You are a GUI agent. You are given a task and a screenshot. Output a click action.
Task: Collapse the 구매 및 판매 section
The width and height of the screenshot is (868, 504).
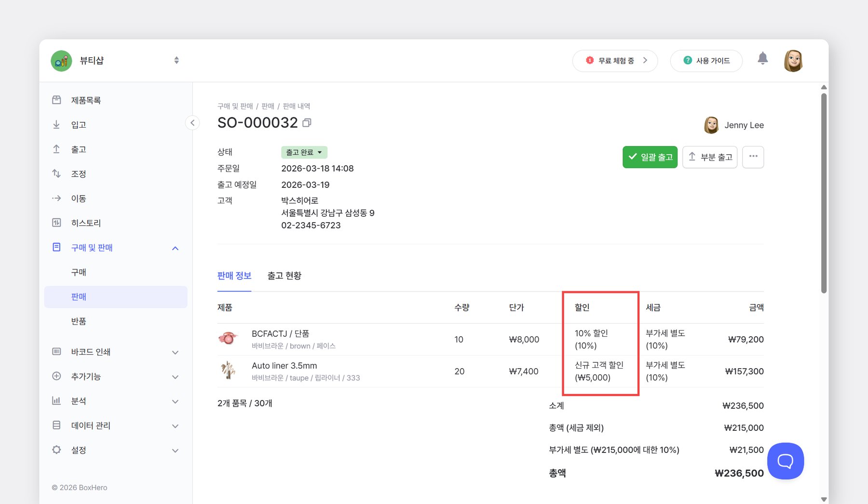(x=175, y=248)
